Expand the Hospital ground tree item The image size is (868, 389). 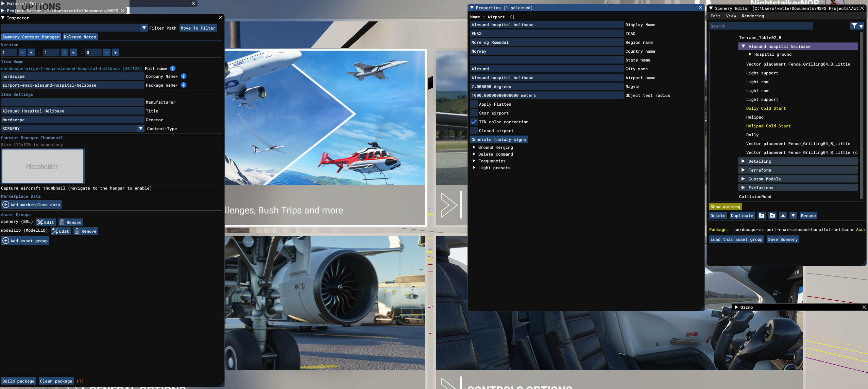point(750,54)
